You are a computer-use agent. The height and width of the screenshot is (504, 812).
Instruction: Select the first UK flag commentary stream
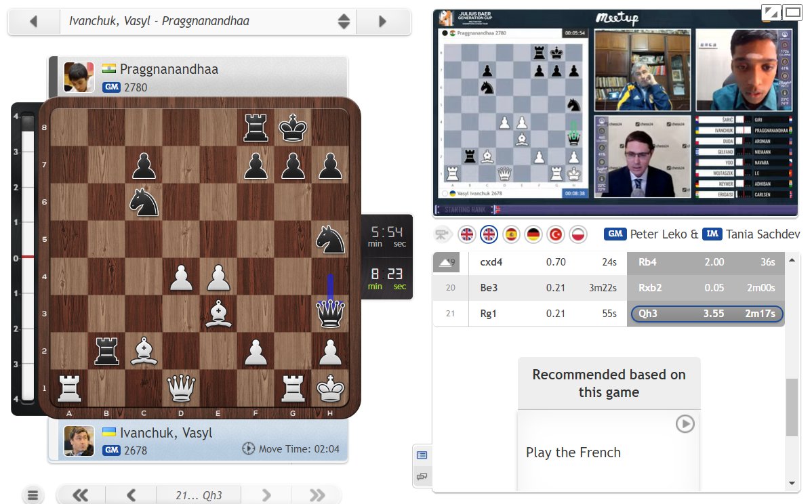[467, 234]
